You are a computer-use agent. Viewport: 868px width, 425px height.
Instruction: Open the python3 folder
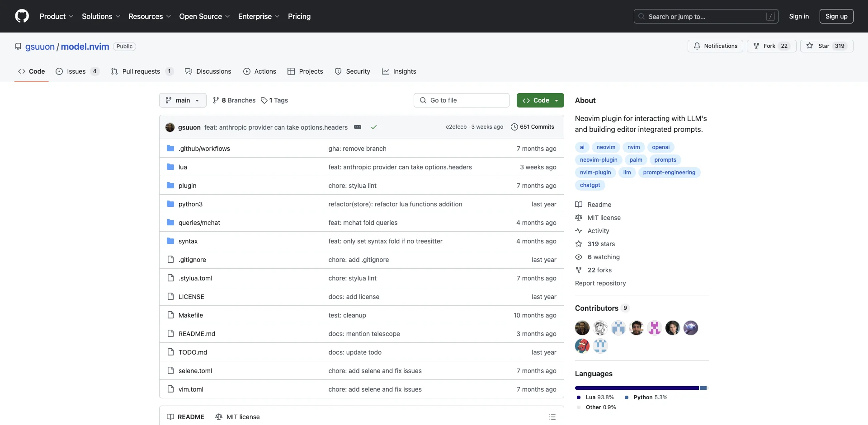coord(190,204)
